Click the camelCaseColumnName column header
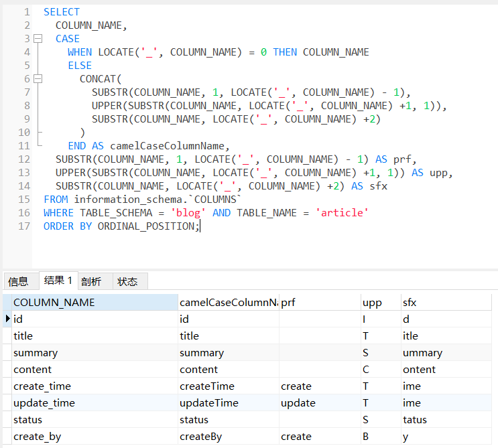The width and height of the screenshot is (498, 448). [x=229, y=303]
